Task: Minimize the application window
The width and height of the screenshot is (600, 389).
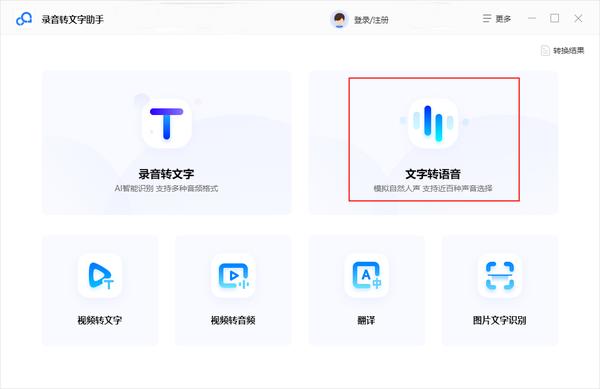Action: click(532, 18)
